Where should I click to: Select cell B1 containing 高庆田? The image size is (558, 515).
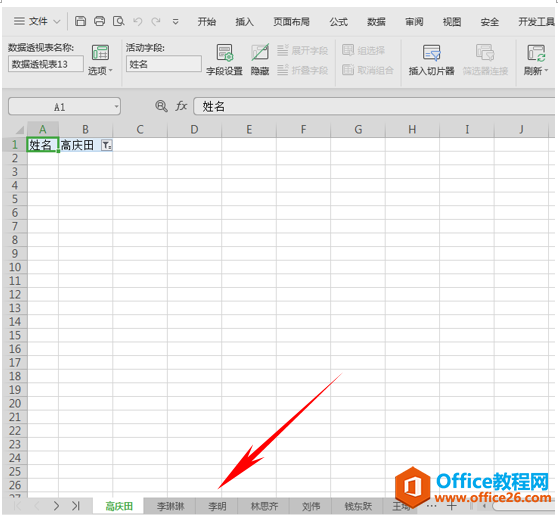pyautogui.click(x=85, y=145)
